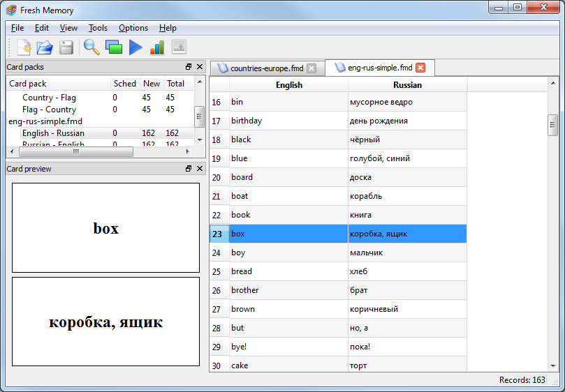Click the Open file toolbar icon
The height and width of the screenshot is (392, 565).
point(45,47)
